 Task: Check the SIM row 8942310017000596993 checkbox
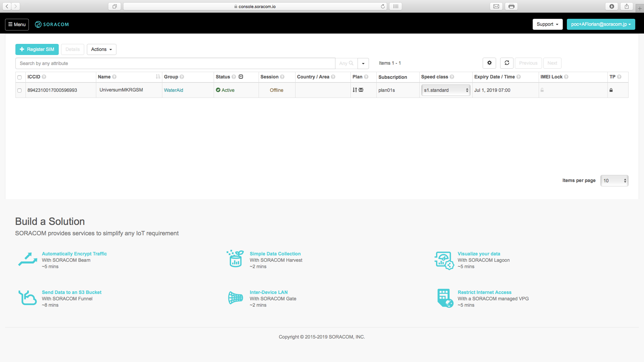point(19,90)
